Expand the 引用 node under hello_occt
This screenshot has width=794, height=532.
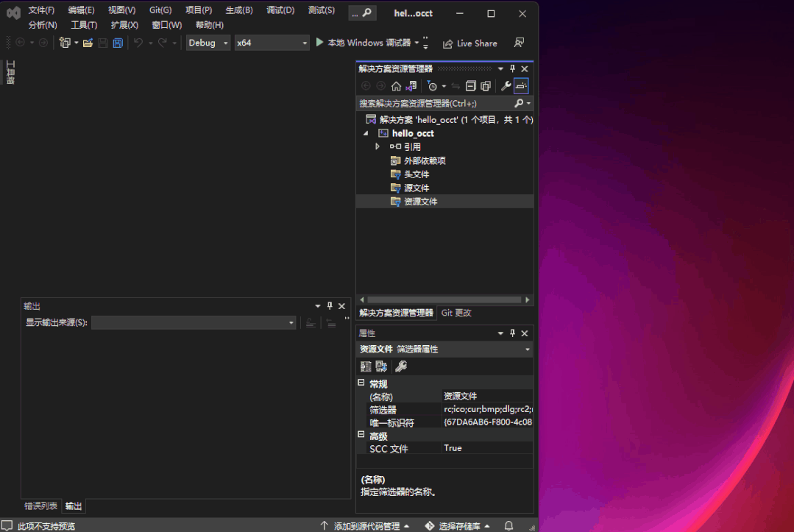(x=377, y=146)
